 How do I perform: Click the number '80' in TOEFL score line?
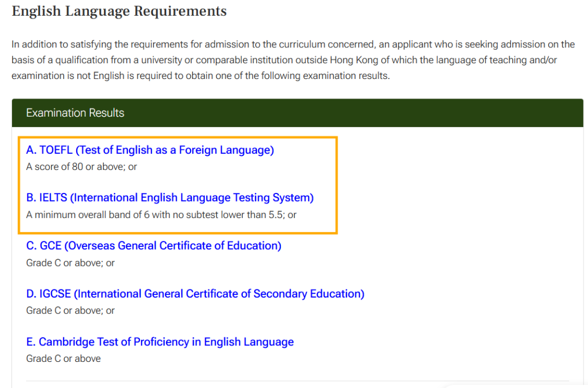78,167
